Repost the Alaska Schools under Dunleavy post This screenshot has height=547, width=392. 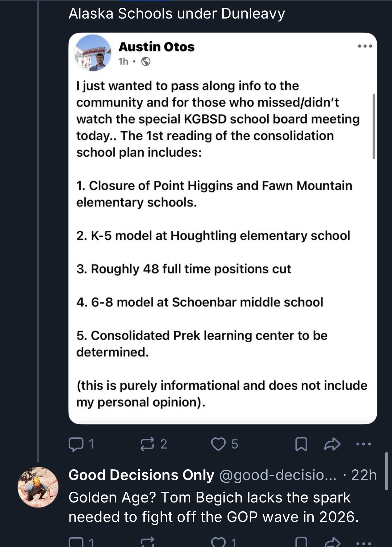(x=147, y=444)
